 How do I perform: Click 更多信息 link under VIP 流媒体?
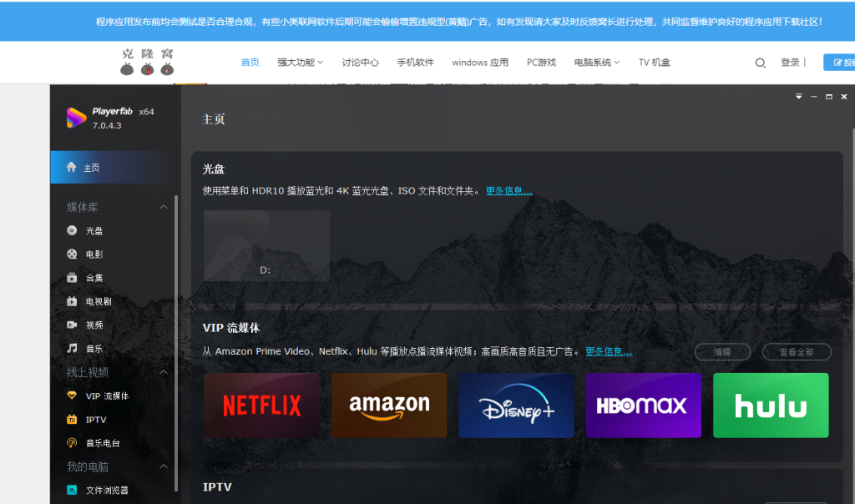point(609,351)
